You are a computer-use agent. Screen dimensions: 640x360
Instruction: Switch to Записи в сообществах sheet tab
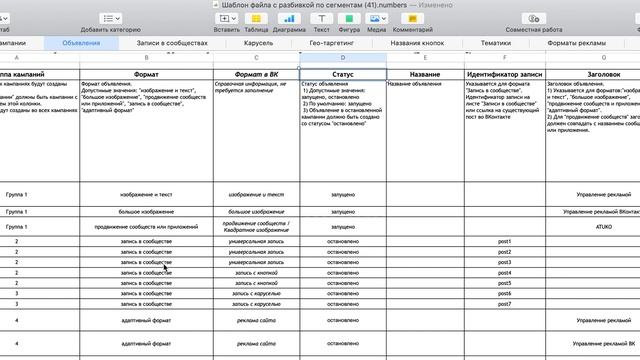coord(172,43)
